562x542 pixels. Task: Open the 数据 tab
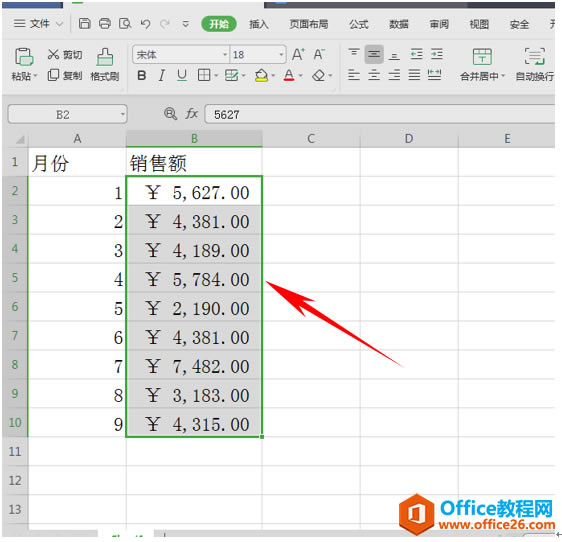coord(399,24)
